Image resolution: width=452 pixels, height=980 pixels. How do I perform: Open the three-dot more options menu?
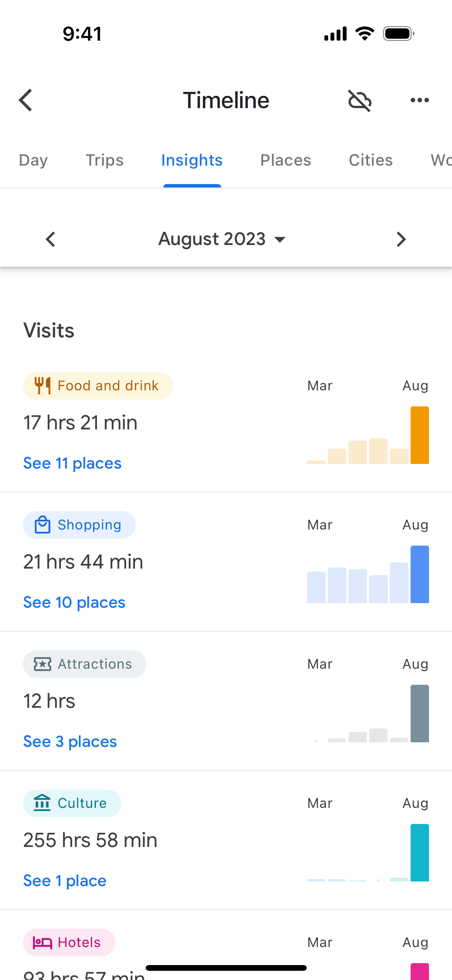coord(420,100)
